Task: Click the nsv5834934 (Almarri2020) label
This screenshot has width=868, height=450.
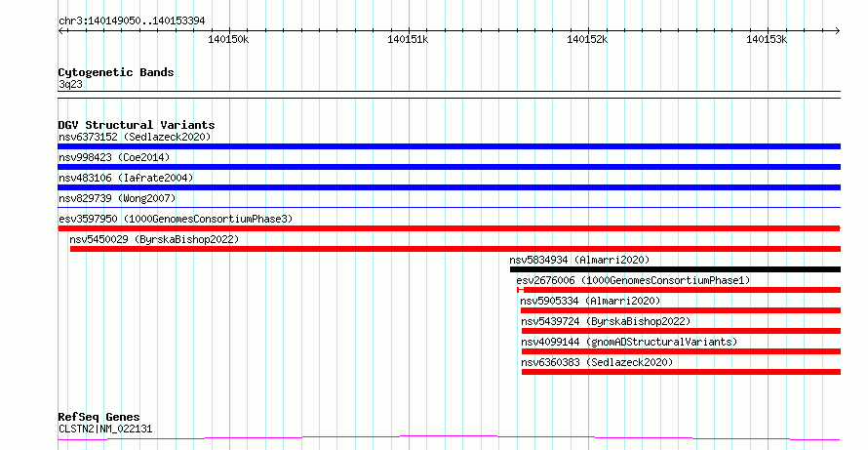Action: point(579,260)
